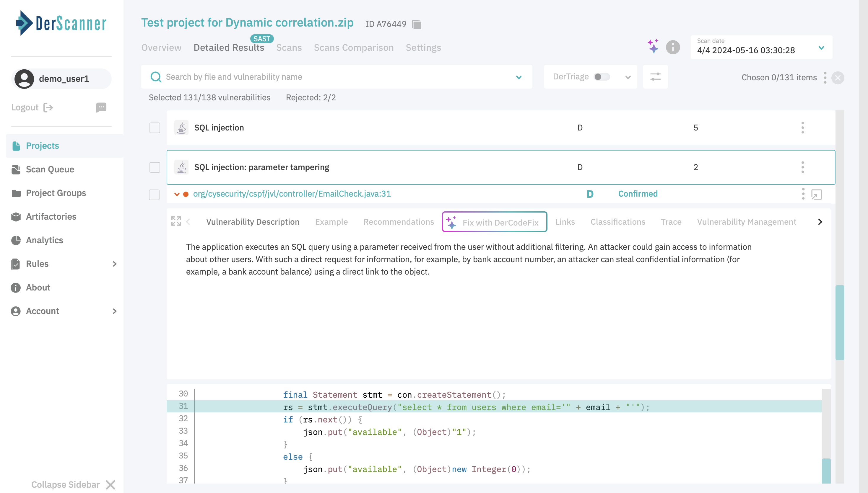Expand the Rules sidebar submenu

point(115,264)
